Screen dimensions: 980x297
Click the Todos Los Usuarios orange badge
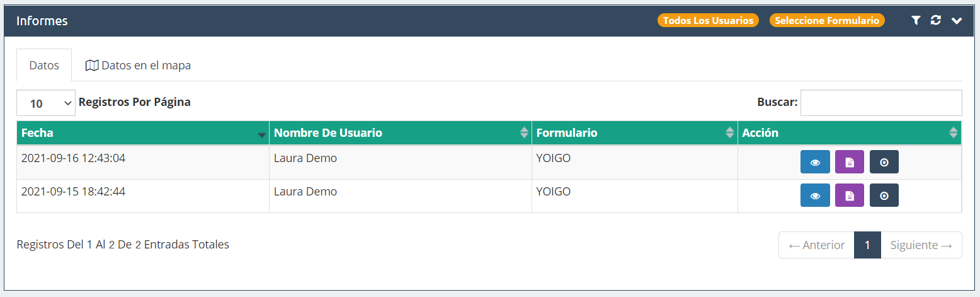(x=708, y=20)
